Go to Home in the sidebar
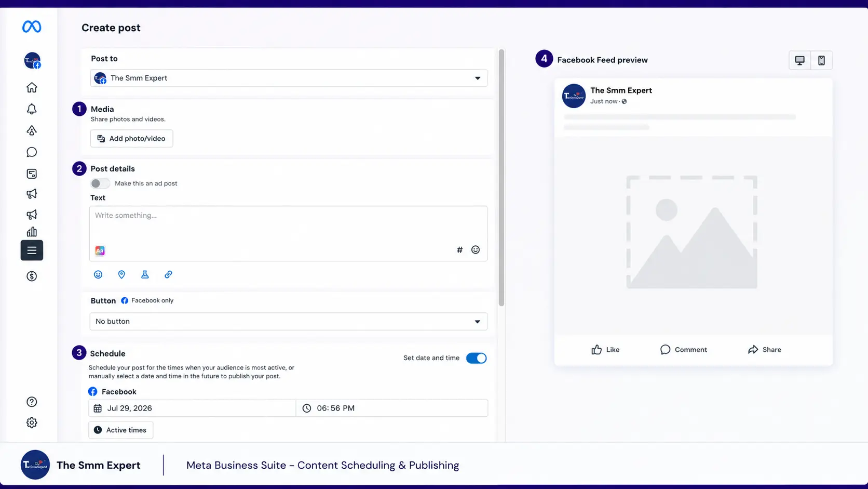Image resolution: width=868 pixels, height=489 pixels. (32, 87)
